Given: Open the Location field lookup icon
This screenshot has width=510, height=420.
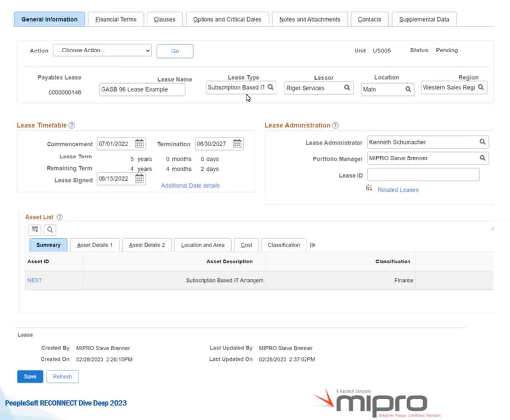Looking at the screenshot, I should tap(409, 89).
